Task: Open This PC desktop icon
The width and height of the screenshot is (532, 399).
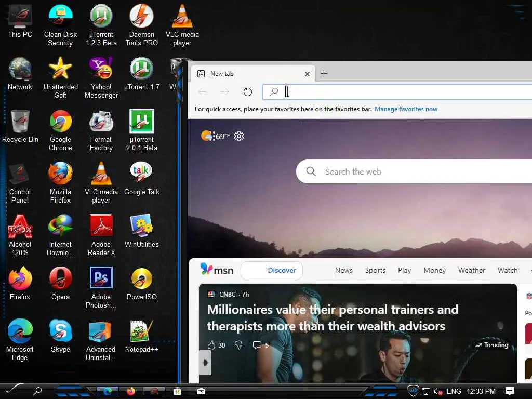Action: 20,21
